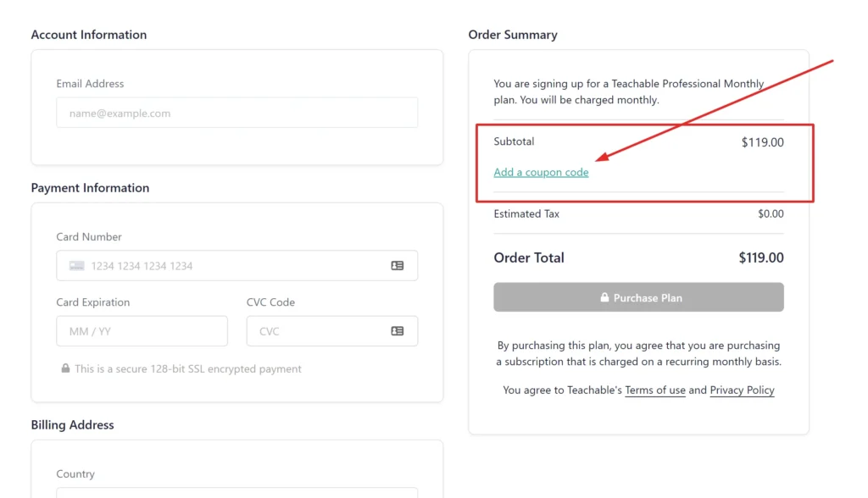Expand the coupon code entry option
Screen dimensions: 868x498
pyautogui.click(x=541, y=171)
